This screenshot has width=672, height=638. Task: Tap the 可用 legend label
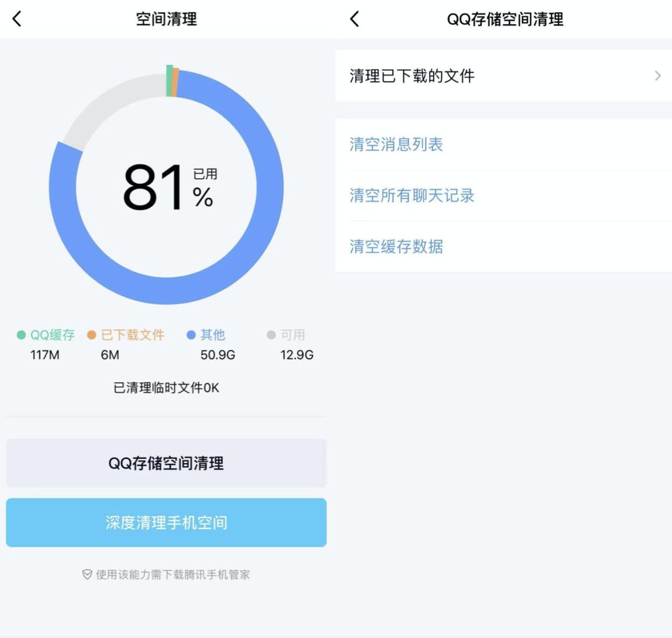coord(292,335)
